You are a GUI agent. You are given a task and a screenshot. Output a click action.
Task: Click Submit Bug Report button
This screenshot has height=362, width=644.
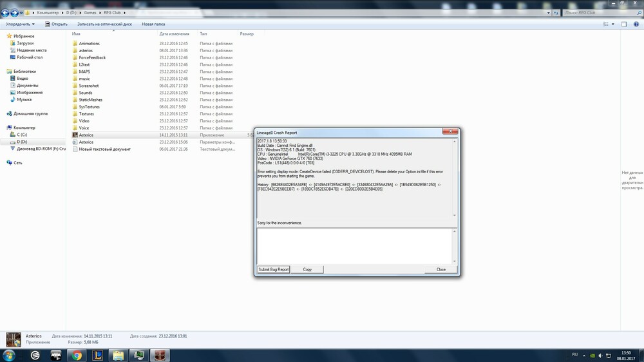274,269
